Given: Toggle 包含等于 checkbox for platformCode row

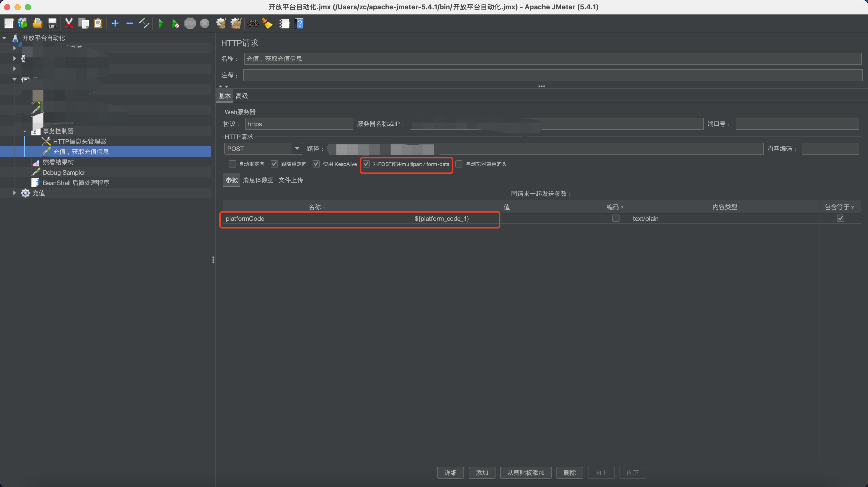Looking at the screenshot, I should [x=841, y=218].
